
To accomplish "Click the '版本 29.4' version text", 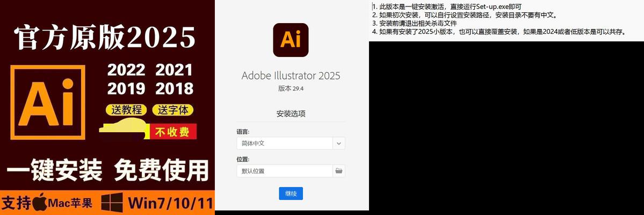I will point(291,88).
